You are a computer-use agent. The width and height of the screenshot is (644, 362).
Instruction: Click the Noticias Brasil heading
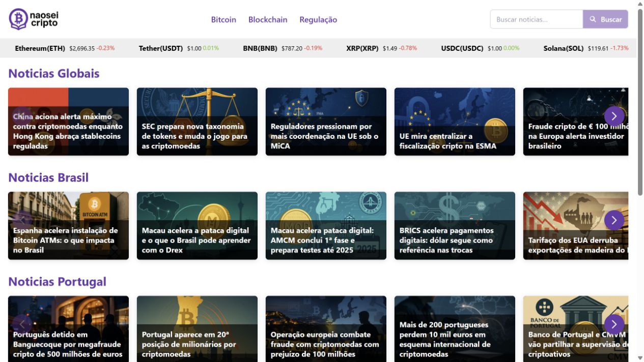point(48,177)
